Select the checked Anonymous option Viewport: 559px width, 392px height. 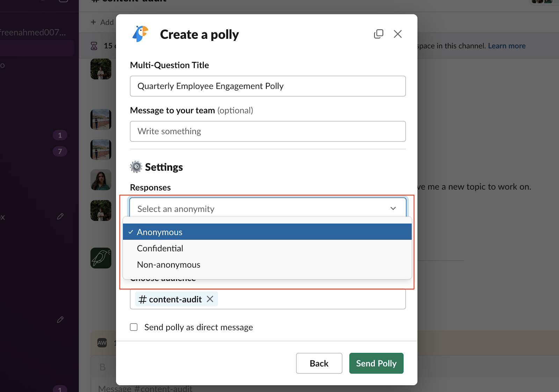[159, 232]
